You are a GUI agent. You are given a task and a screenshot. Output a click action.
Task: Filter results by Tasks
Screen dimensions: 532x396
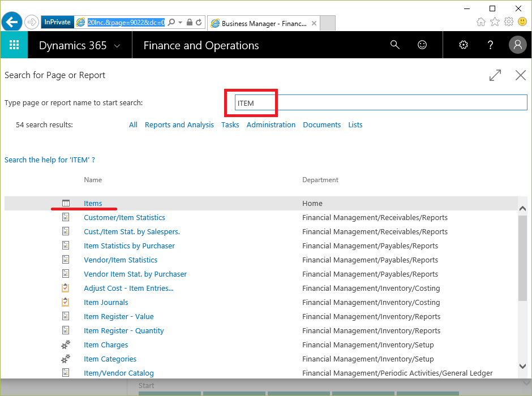pos(230,125)
